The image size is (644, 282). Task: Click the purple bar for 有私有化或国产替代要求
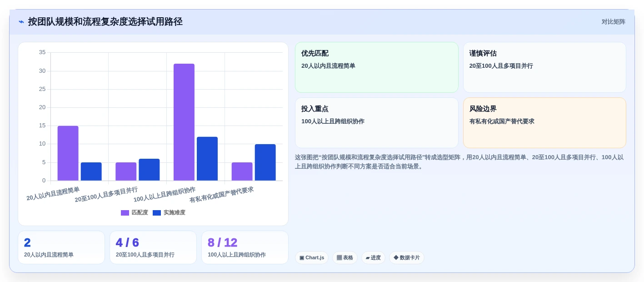click(242, 171)
